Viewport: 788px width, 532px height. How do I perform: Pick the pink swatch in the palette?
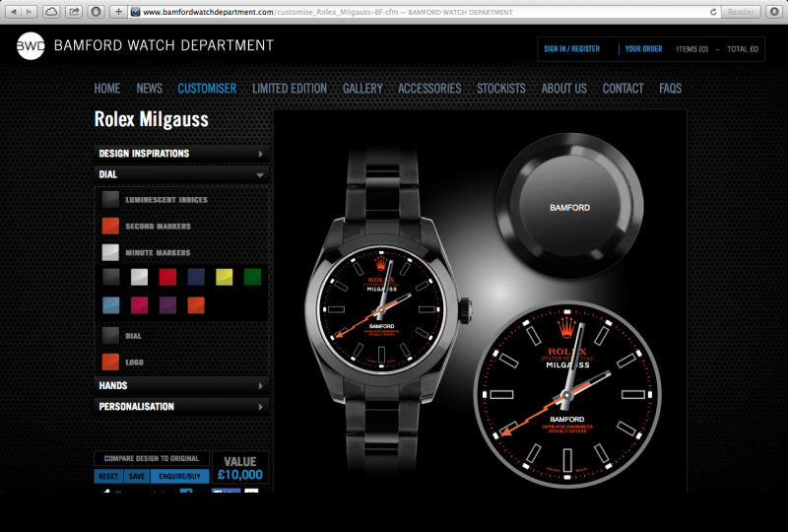coord(139,305)
